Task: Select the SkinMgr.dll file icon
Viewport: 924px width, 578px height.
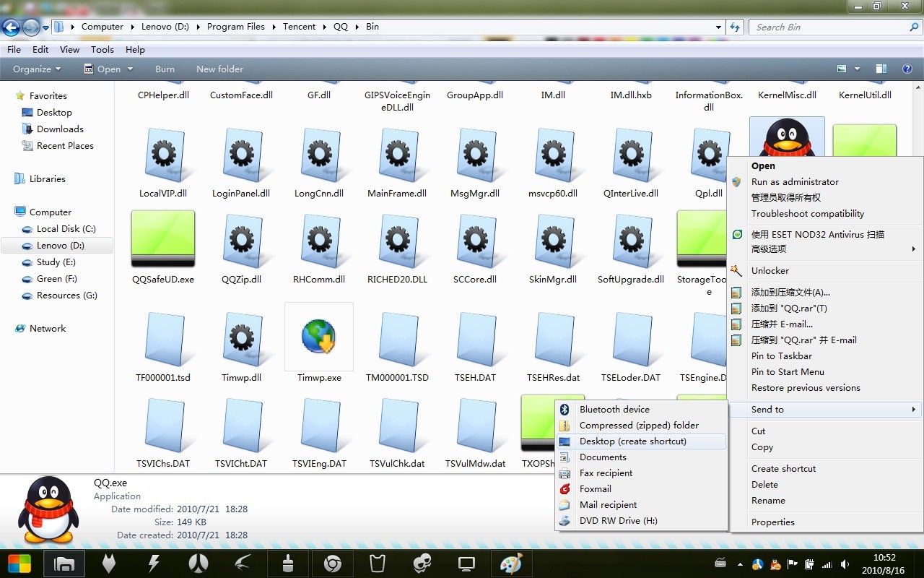Action: click(553, 241)
